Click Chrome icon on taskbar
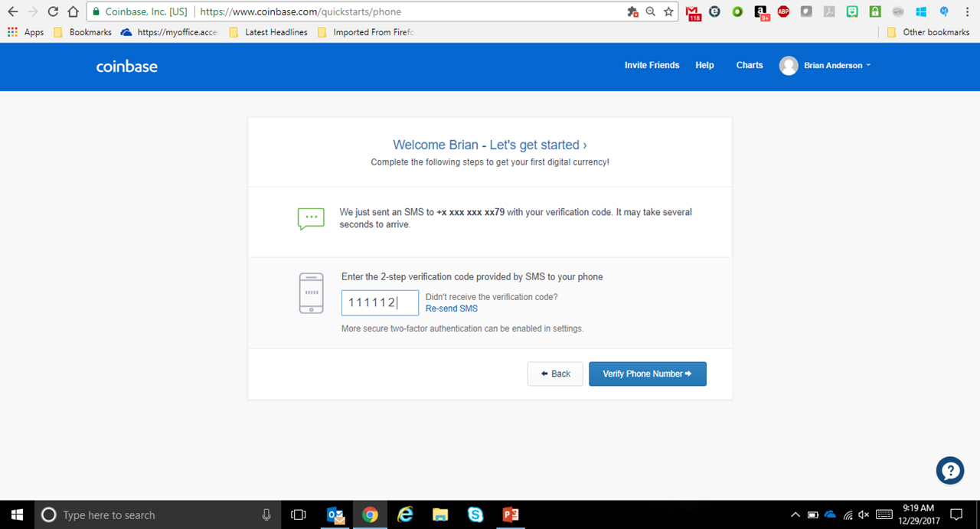Viewport: 980px width, 529px height. pos(370,514)
